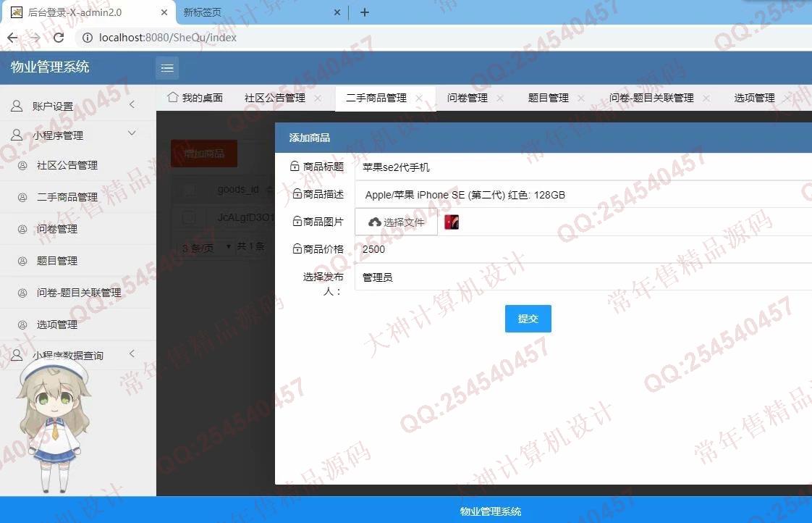Click the 增加商品 button behind dialog
The width and height of the screenshot is (812, 523).
click(x=204, y=154)
